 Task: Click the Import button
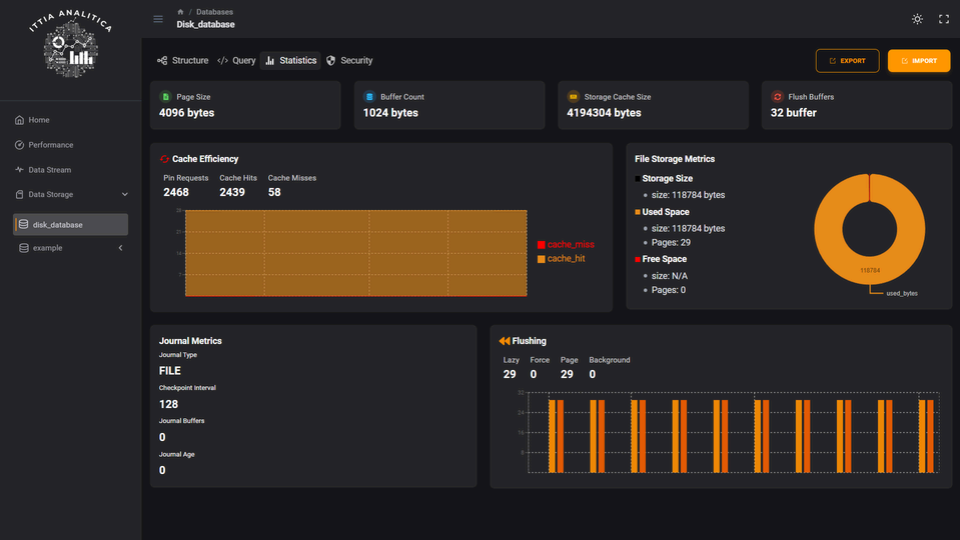(918, 61)
